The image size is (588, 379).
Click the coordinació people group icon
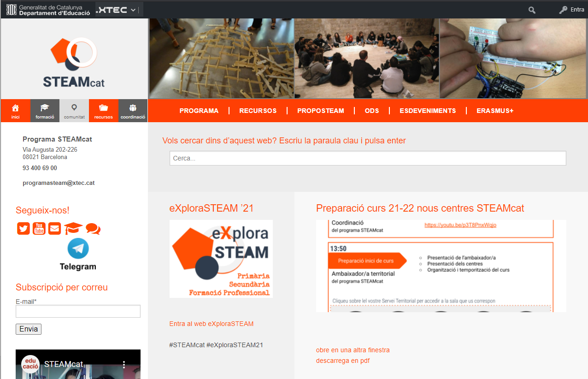133,109
